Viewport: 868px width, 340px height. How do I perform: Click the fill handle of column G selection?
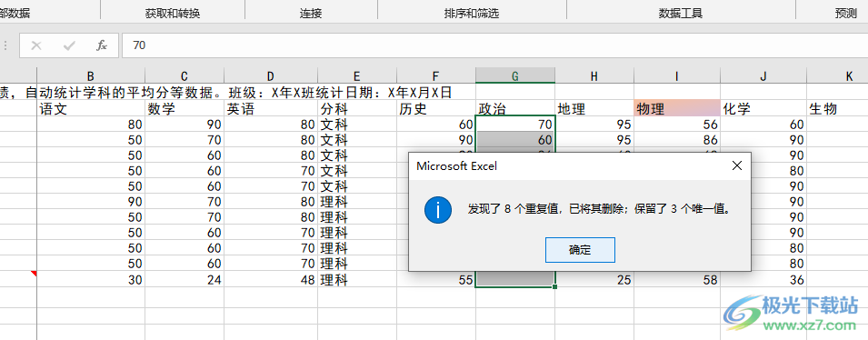coord(554,287)
